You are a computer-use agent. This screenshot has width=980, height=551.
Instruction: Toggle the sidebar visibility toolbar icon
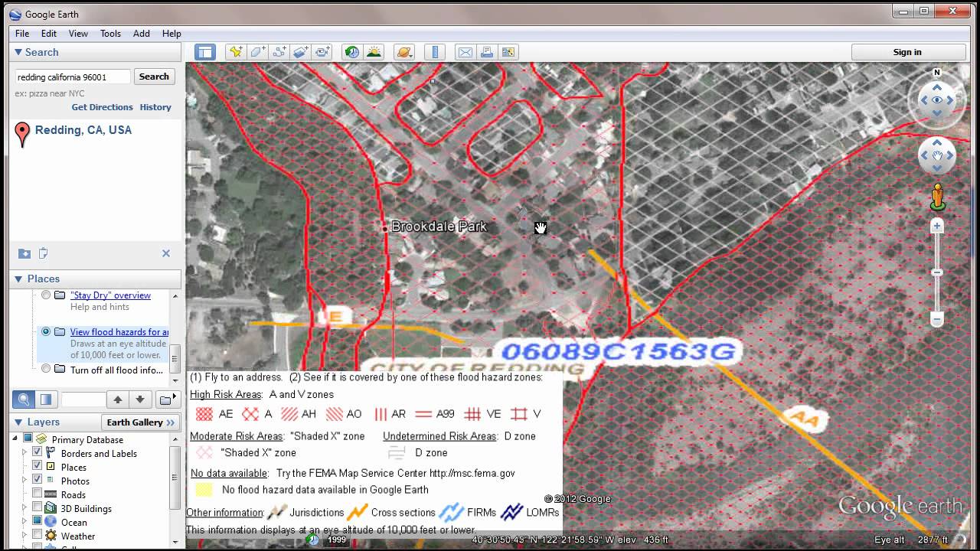[204, 52]
